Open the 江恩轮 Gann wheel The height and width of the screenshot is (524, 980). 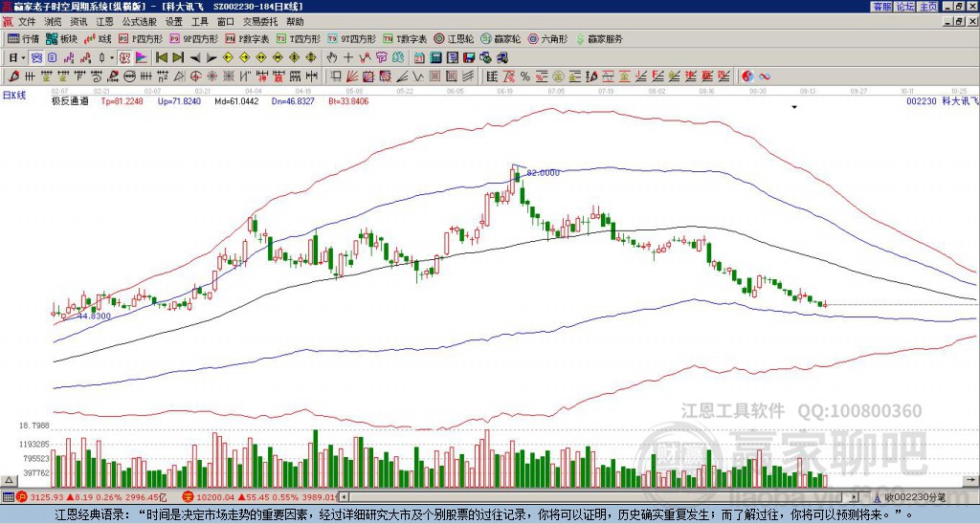tap(454, 38)
